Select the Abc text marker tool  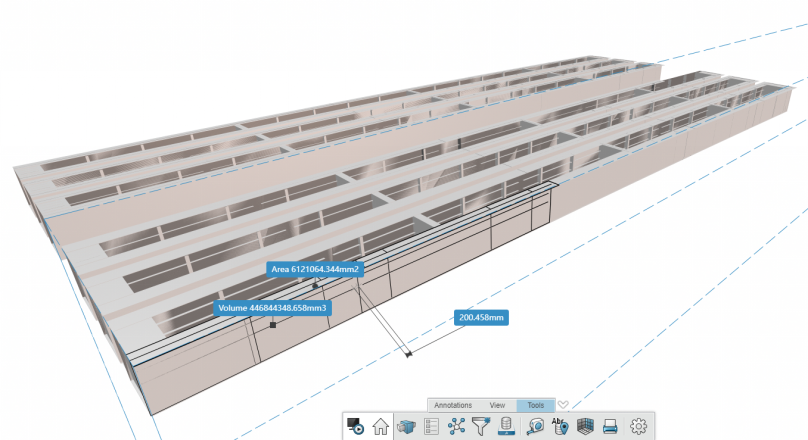point(560,426)
